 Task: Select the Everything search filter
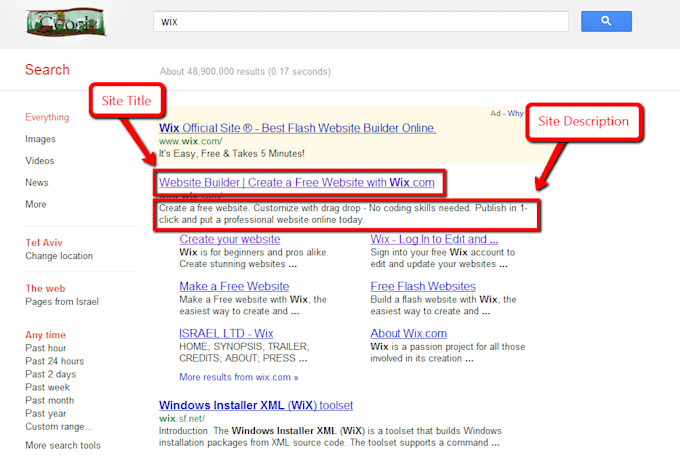47,117
